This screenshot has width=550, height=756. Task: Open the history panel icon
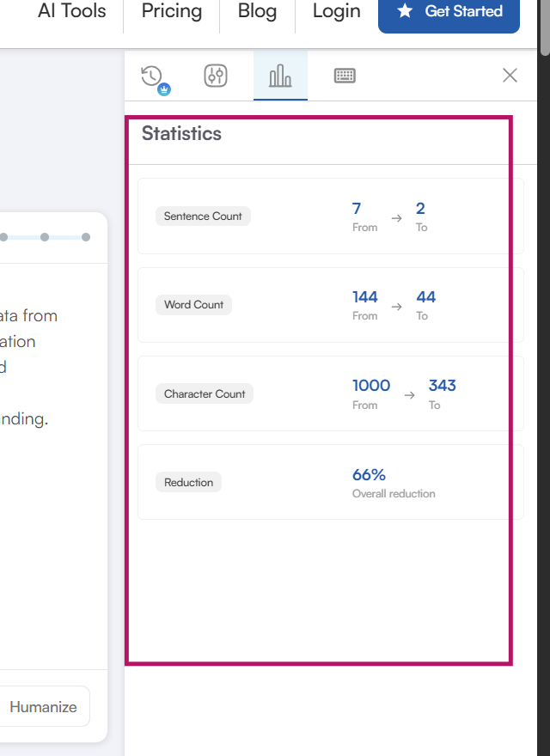(x=151, y=76)
